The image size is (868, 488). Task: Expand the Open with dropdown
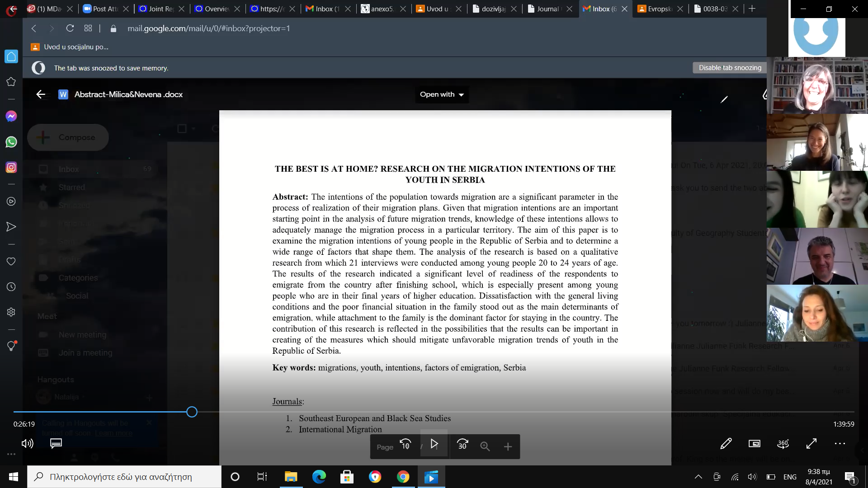point(442,94)
